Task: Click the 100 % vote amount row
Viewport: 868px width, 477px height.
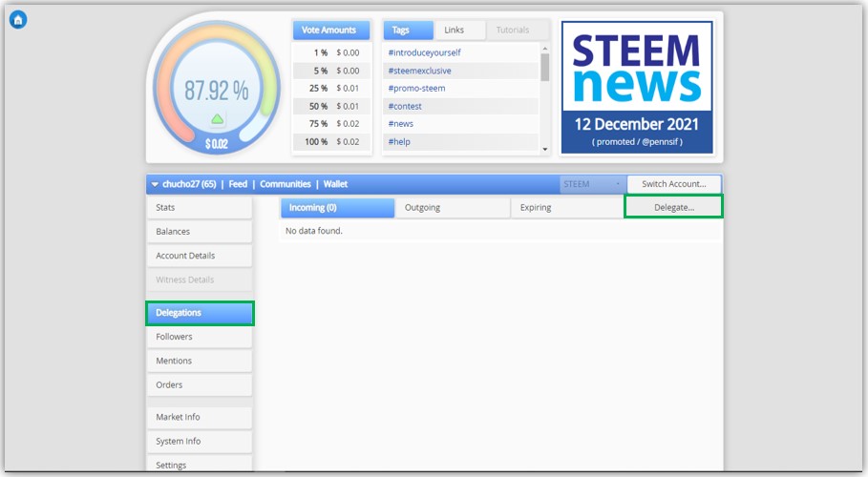Action: click(x=331, y=141)
